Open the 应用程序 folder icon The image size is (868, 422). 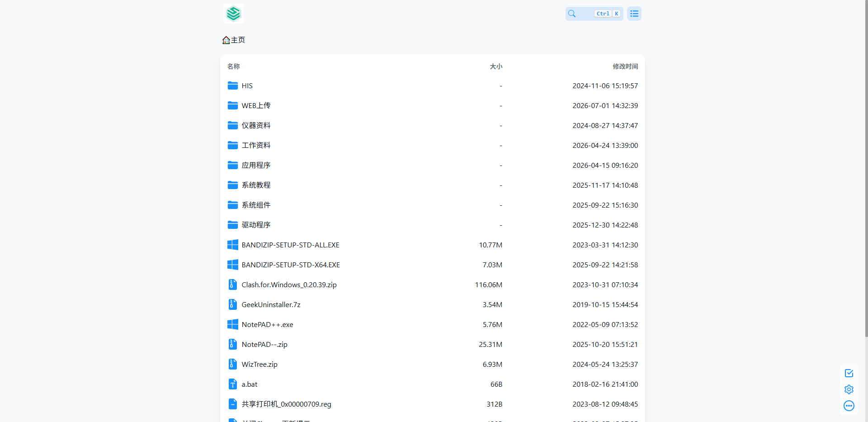pyautogui.click(x=232, y=165)
